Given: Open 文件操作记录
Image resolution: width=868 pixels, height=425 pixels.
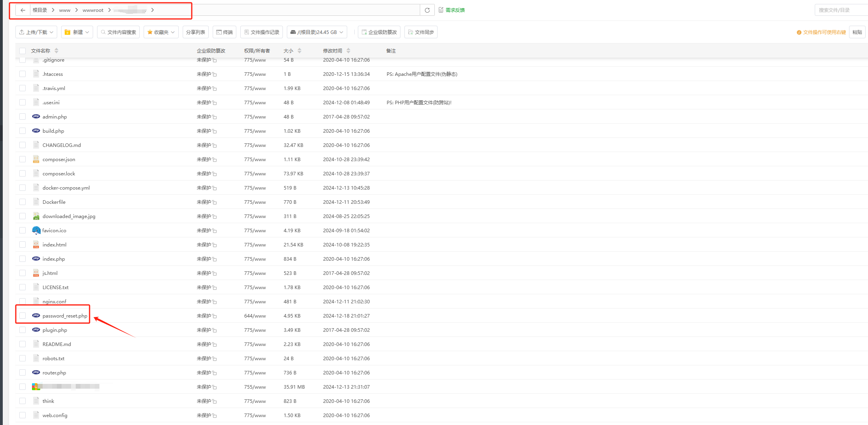Looking at the screenshot, I should 262,32.
